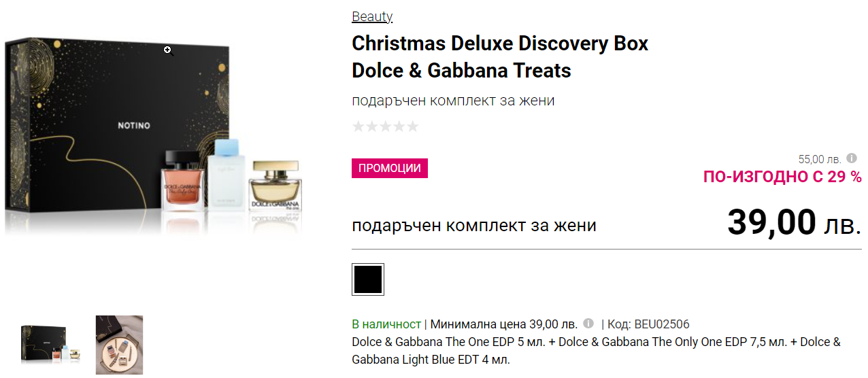Click the magnifier zoom icon on product image
Screen dimensions: 868x378
[x=168, y=51]
